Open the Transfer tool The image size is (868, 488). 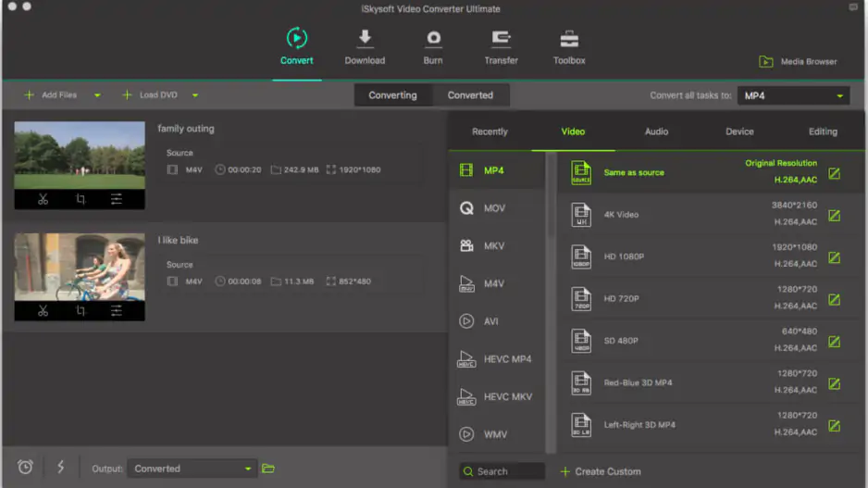pyautogui.click(x=501, y=38)
